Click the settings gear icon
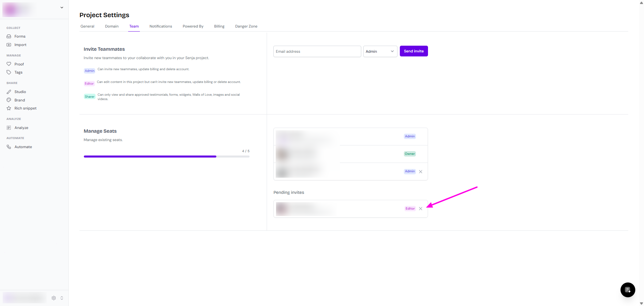Image resolution: width=644 pixels, height=306 pixels. (54, 298)
